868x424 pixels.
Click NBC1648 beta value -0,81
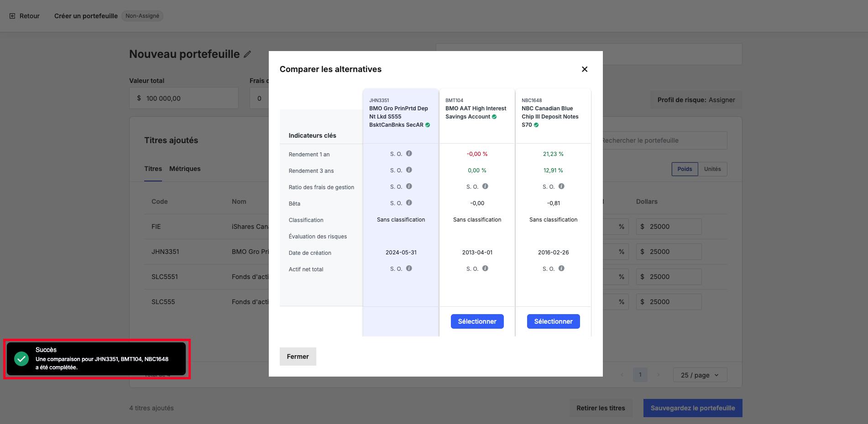pyautogui.click(x=553, y=203)
